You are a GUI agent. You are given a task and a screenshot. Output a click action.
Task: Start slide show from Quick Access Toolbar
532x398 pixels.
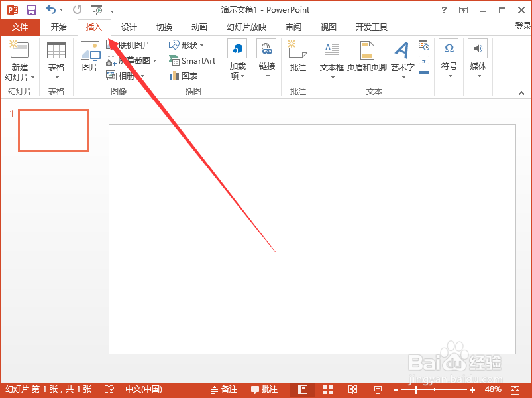pos(96,9)
